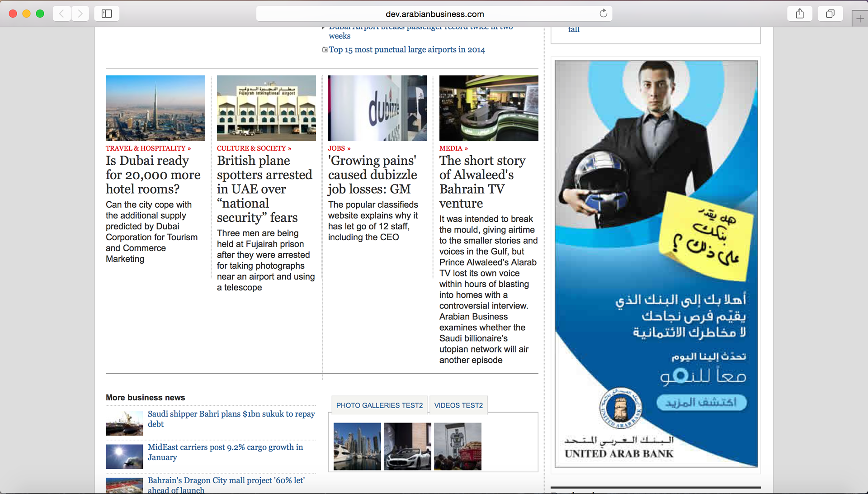Open the dubizzle article thumbnail image
This screenshot has width=868, height=494.
coord(377,108)
